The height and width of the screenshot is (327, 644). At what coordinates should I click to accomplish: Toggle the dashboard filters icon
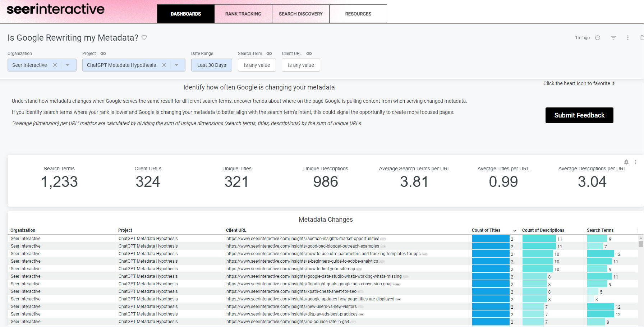pos(613,38)
